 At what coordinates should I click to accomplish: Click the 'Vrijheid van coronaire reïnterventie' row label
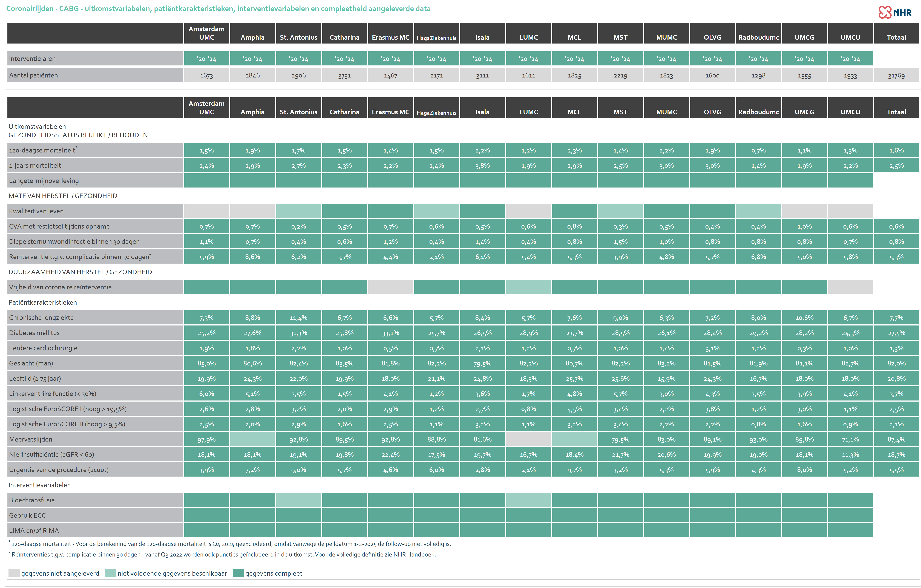pos(60,287)
